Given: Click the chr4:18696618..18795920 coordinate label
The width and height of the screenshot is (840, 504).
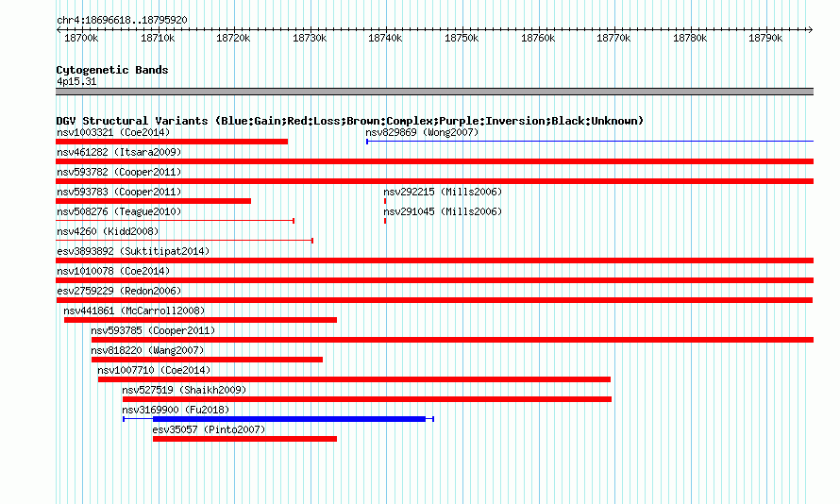Looking at the screenshot, I should [x=122, y=20].
